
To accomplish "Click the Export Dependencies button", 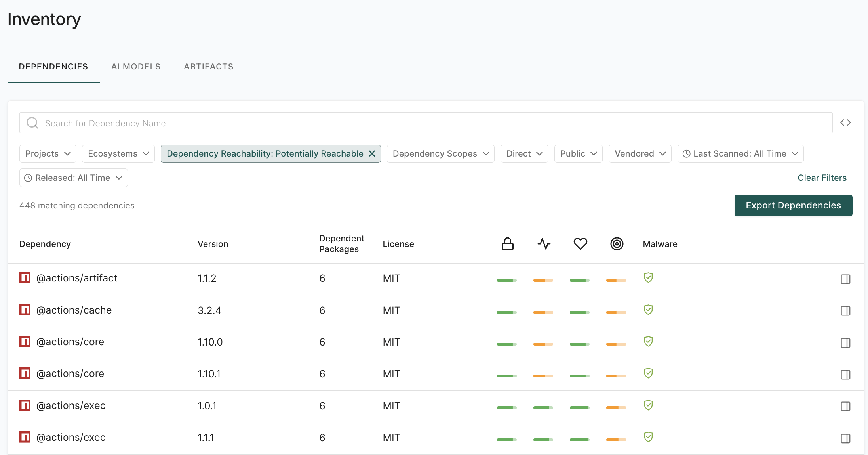I will click(793, 205).
